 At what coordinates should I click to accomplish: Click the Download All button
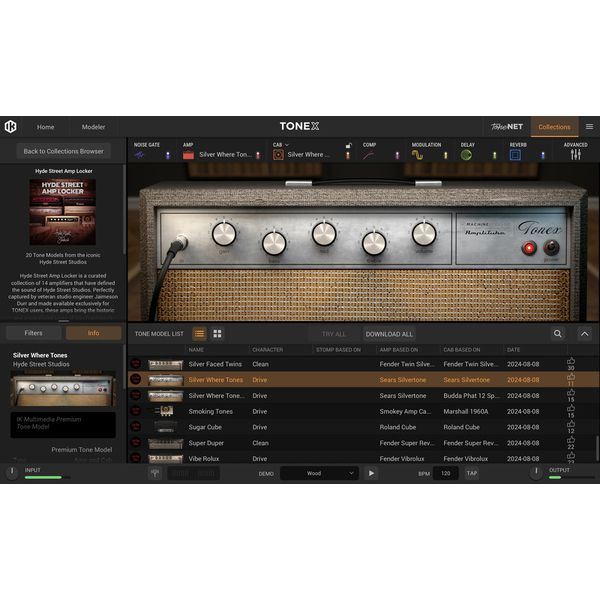pyautogui.click(x=389, y=334)
